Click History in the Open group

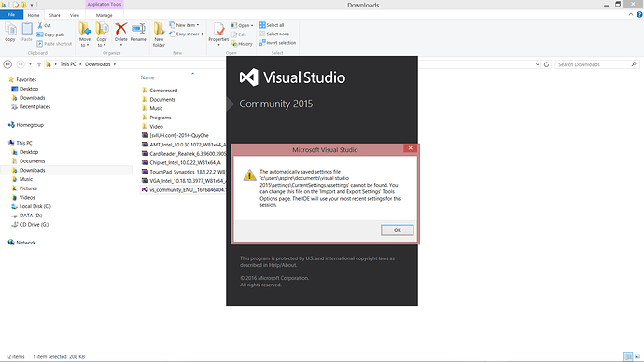coord(242,44)
